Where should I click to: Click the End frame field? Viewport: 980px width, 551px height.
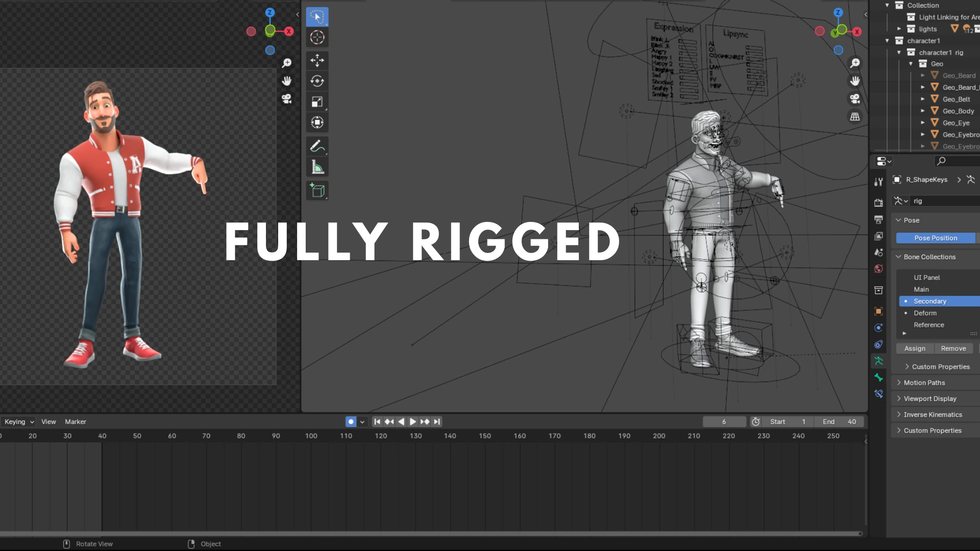click(839, 421)
